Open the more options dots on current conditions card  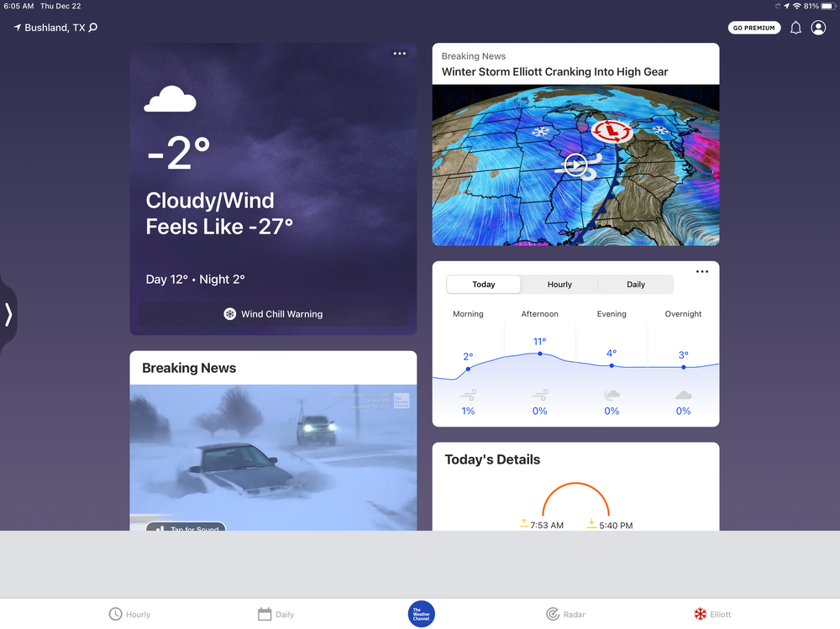click(400, 54)
